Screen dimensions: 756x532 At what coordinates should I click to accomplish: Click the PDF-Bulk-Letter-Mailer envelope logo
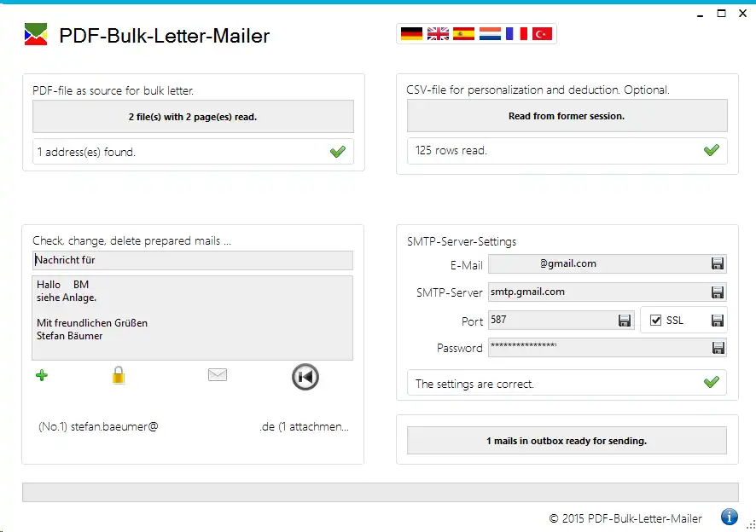[36, 34]
